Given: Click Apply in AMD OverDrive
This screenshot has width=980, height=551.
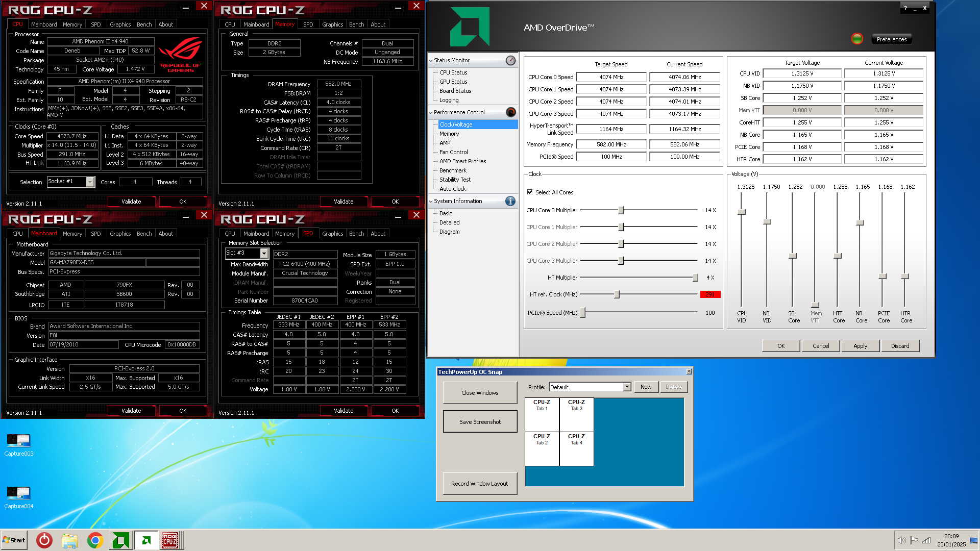Looking at the screenshot, I should pyautogui.click(x=860, y=346).
